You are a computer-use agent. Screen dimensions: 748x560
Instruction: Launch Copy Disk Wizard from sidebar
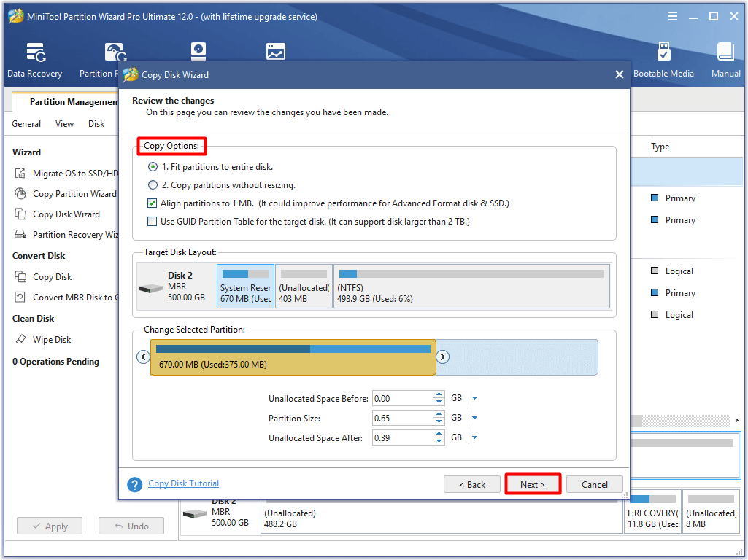(x=66, y=214)
